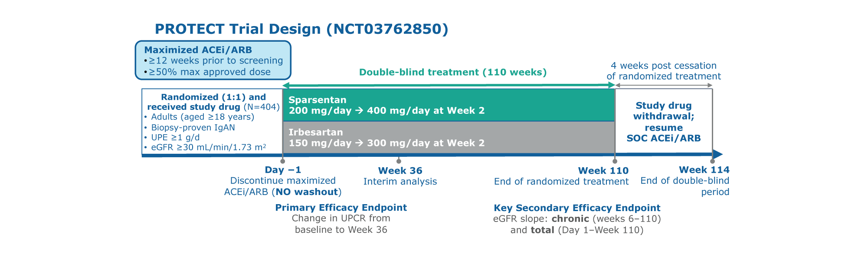The width and height of the screenshot is (868, 258).
Task: Click the gray Irbesartan treatment bar
Action: 448,137
